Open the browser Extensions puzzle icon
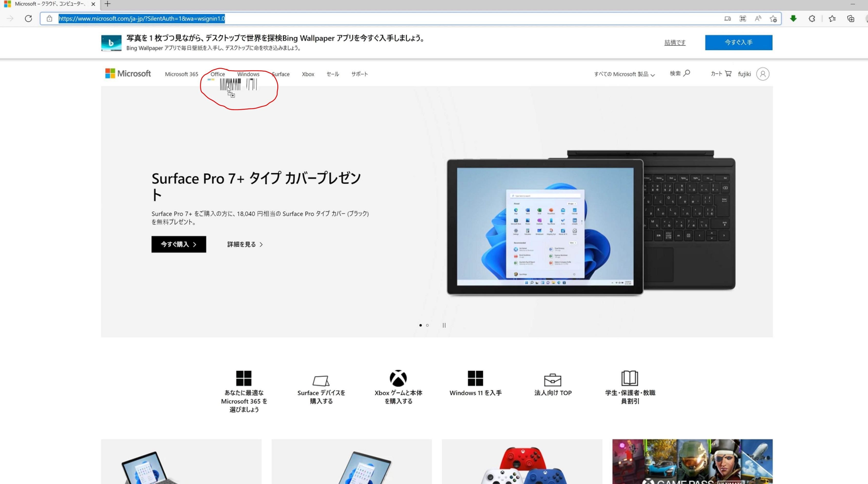Image resolution: width=868 pixels, height=484 pixels. coord(812,18)
